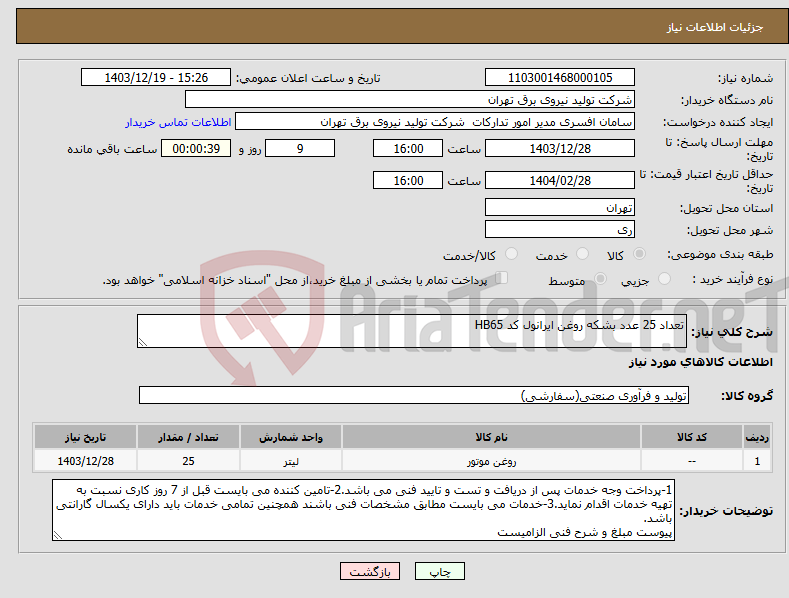Click the requester field سامان افسری
Screen dimensions: 789x598
pos(435,122)
